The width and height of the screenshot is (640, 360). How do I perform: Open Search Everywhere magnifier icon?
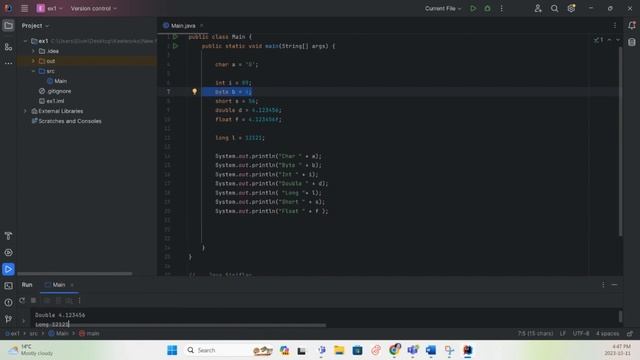tap(554, 8)
